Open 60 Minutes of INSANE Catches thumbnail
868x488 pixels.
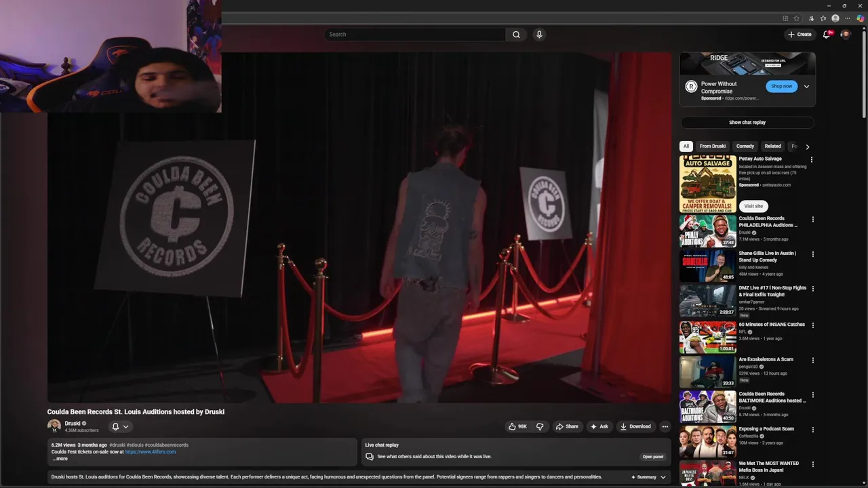pos(708,337)
